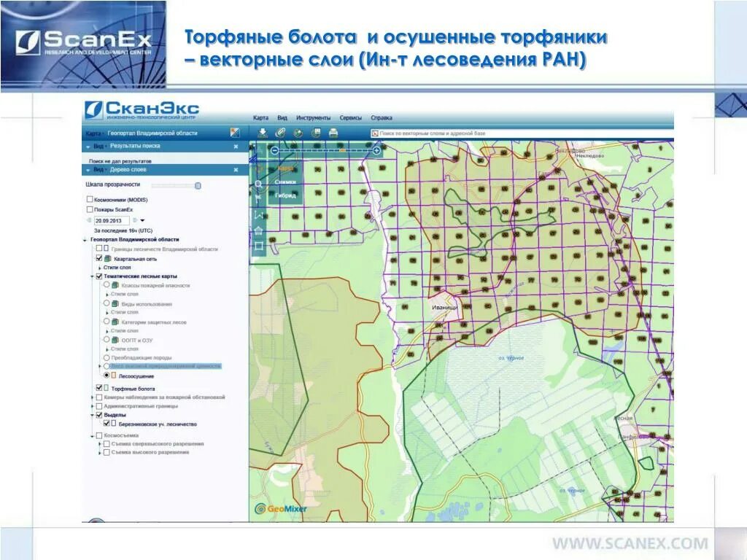Click the Классы пожарной опасности layer icon
The image size is (747, 560).
(x=115, y=285)
